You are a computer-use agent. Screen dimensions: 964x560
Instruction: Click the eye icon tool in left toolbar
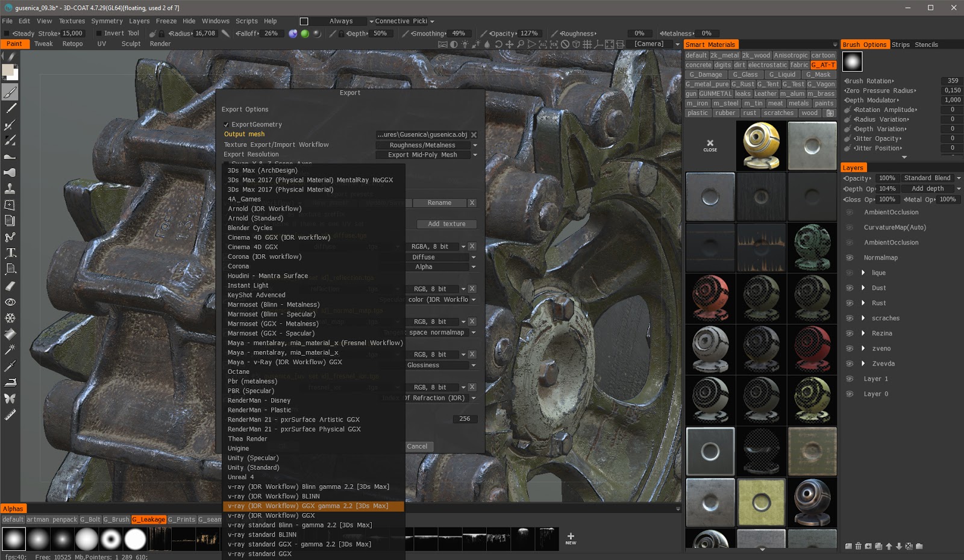point(10,302)
